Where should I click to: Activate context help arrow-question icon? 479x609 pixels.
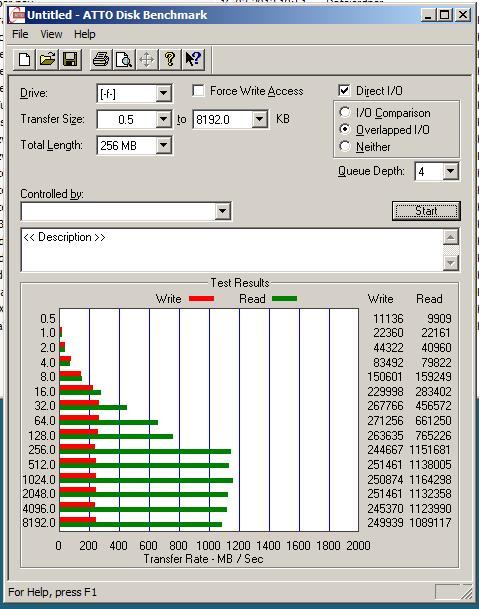tap(193, 59)
